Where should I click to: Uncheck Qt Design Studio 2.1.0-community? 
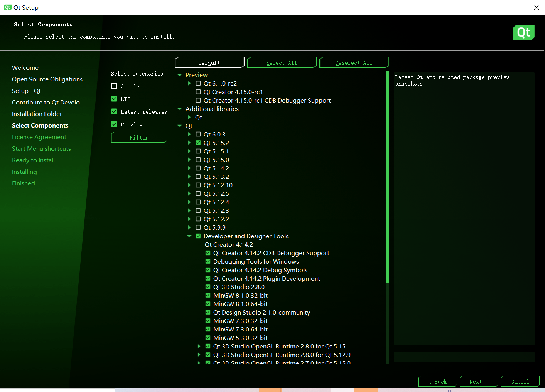point(208,312)
